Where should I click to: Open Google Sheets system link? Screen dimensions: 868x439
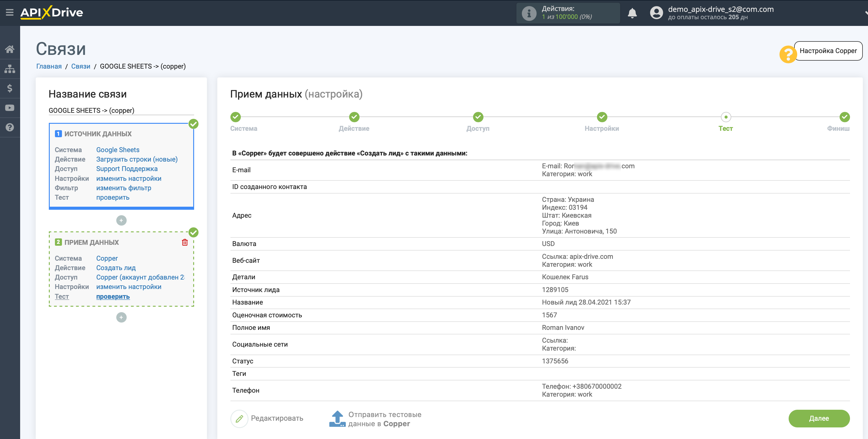[x=118, y=150]
